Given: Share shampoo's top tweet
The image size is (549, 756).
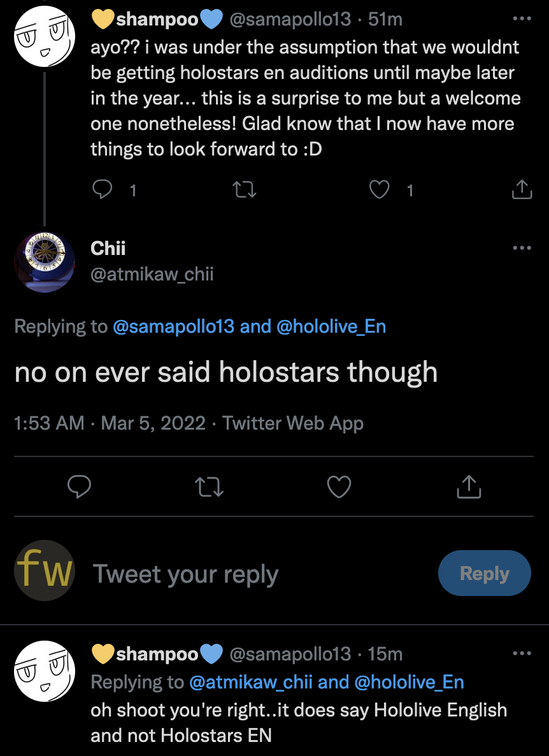Looking at the screenshot, I should 522,189.
